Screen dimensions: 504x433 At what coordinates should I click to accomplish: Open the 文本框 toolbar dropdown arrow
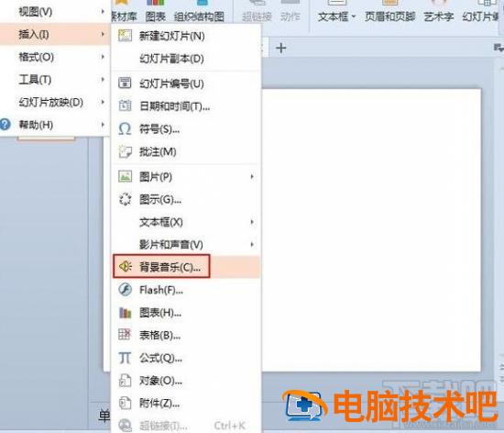tap(354, 17)
